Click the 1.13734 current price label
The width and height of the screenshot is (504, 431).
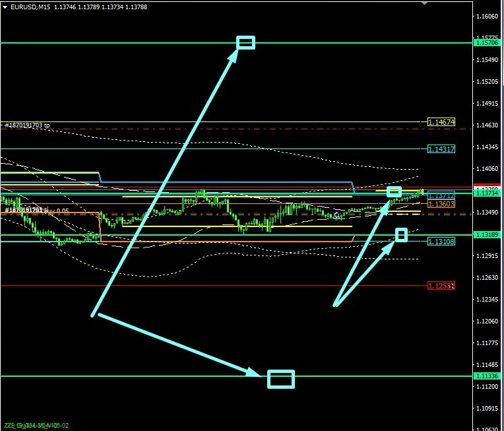pos(486,193)
